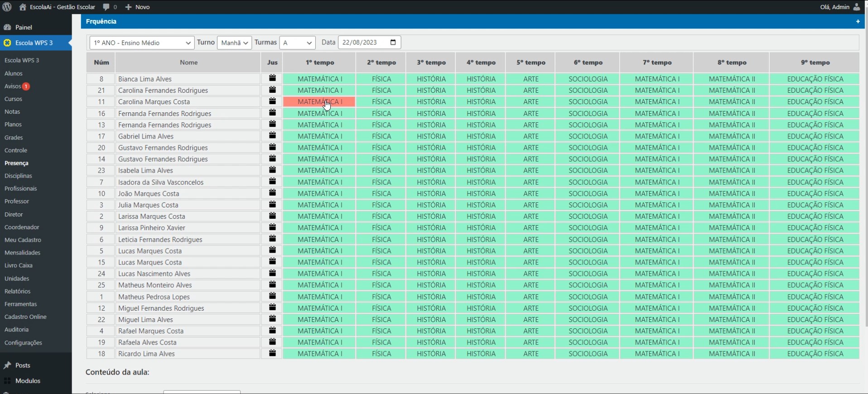Toggle 8º tempo MATEMÁTICA II for Julia Marques Costa
Image resolution: width=868 pixels, height=394 pixels.
tap(731, 205)
